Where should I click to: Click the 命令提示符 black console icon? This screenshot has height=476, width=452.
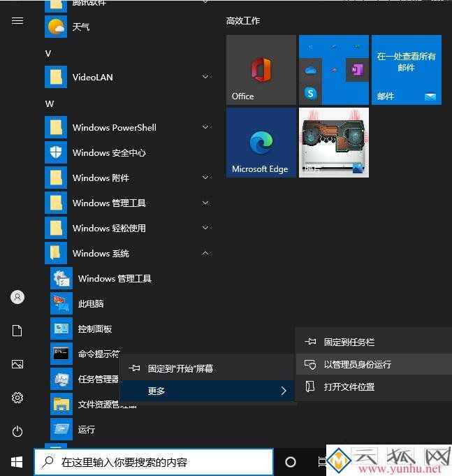click(61, 354)
